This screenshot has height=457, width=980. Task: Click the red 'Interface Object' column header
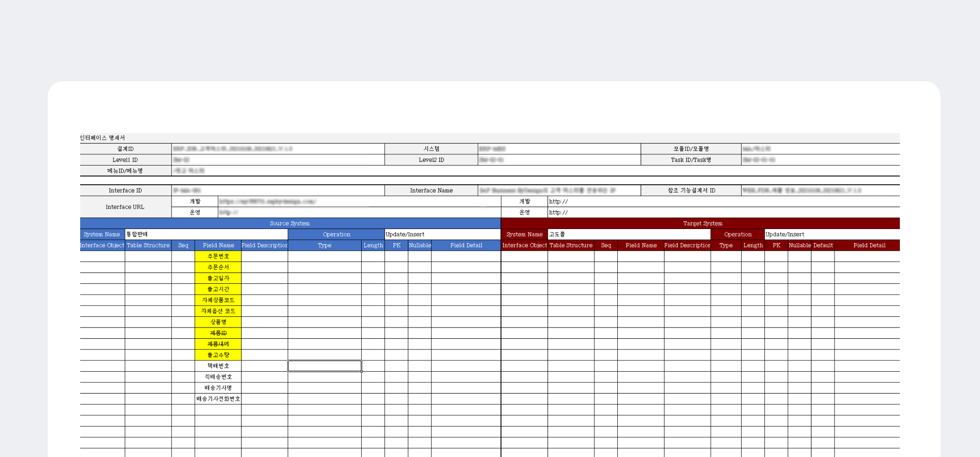524,245
